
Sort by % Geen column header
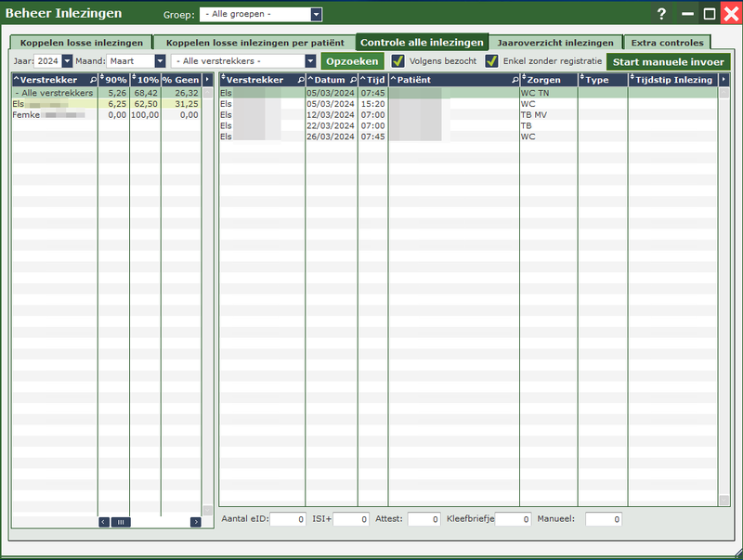pos(181,80)
